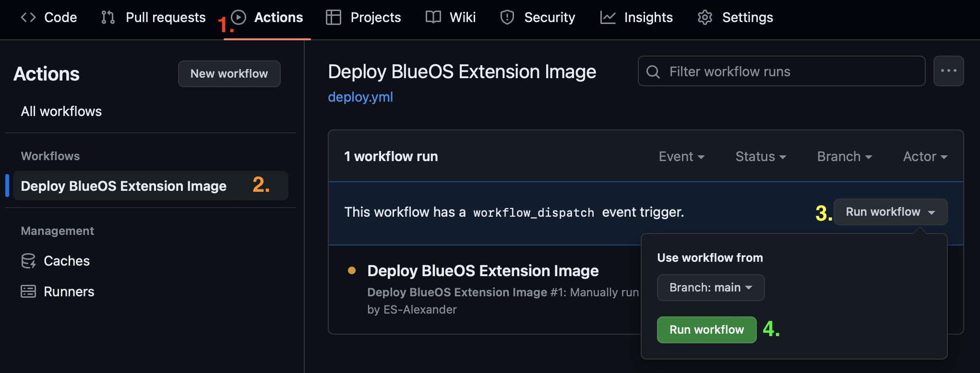Screen dimensions: 980x373
Task: Click the Security shield icon
Action: pyautogui.click(x=507, y=17)
